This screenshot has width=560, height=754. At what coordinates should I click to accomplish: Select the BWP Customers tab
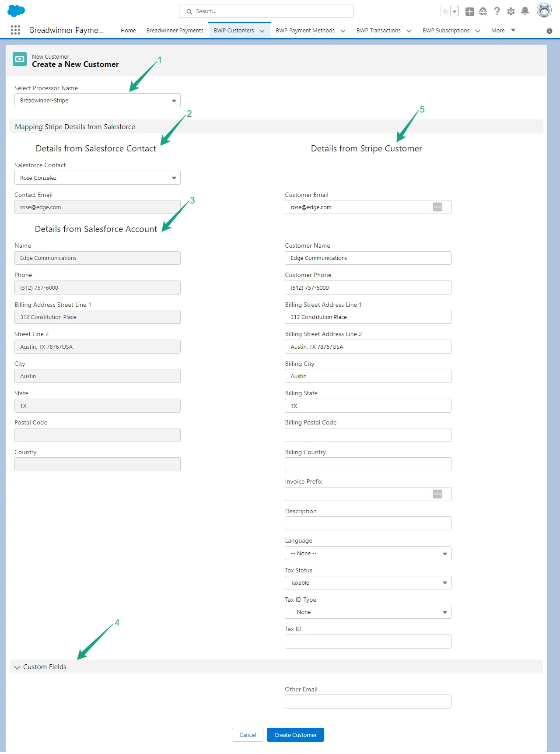point(234,30)
